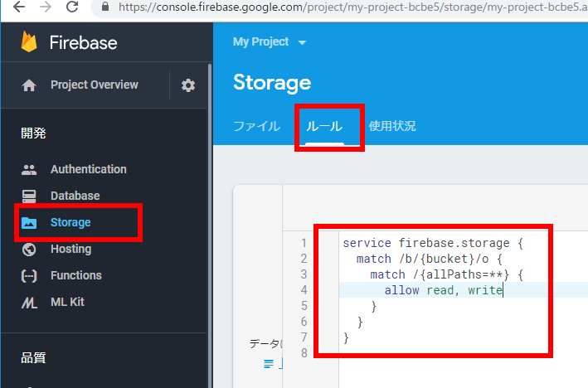Image resolution: width=588 pixels, height=388 pixels.
Task: Click code line 'allow read, write'
Action: [444, 290]
